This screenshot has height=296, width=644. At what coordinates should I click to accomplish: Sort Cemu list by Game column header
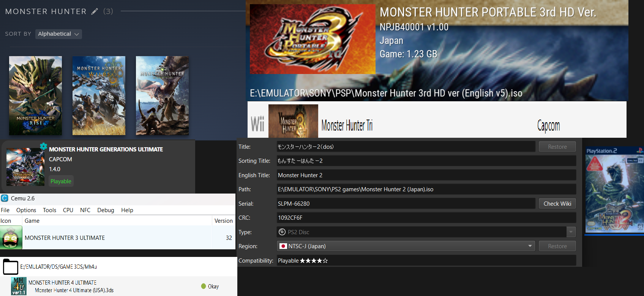117,221
